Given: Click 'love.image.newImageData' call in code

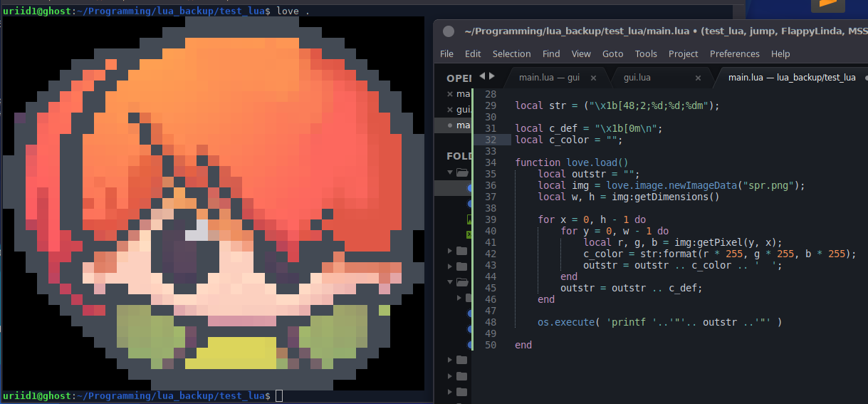Looking at the screenshot, I should [x=671, y=185].
